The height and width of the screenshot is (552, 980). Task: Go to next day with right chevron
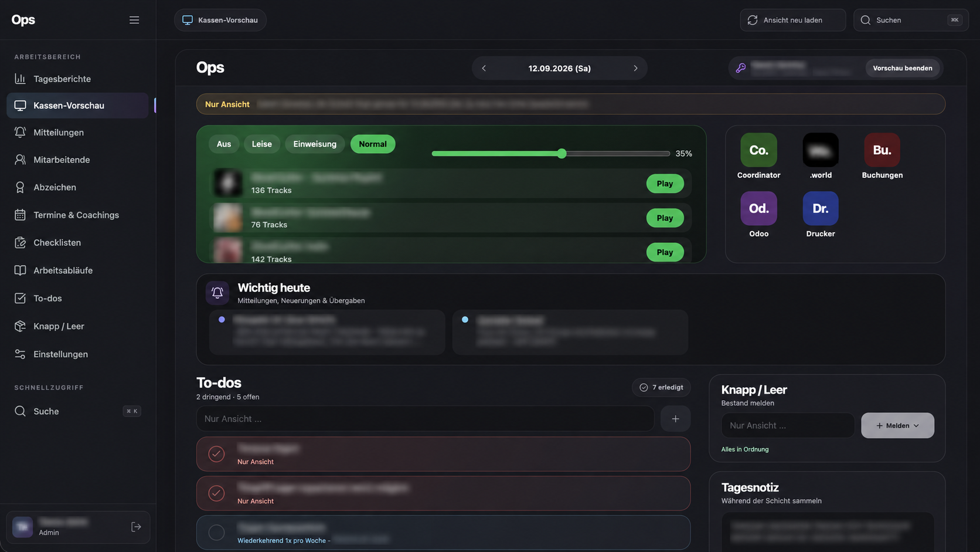pos(635,68)
